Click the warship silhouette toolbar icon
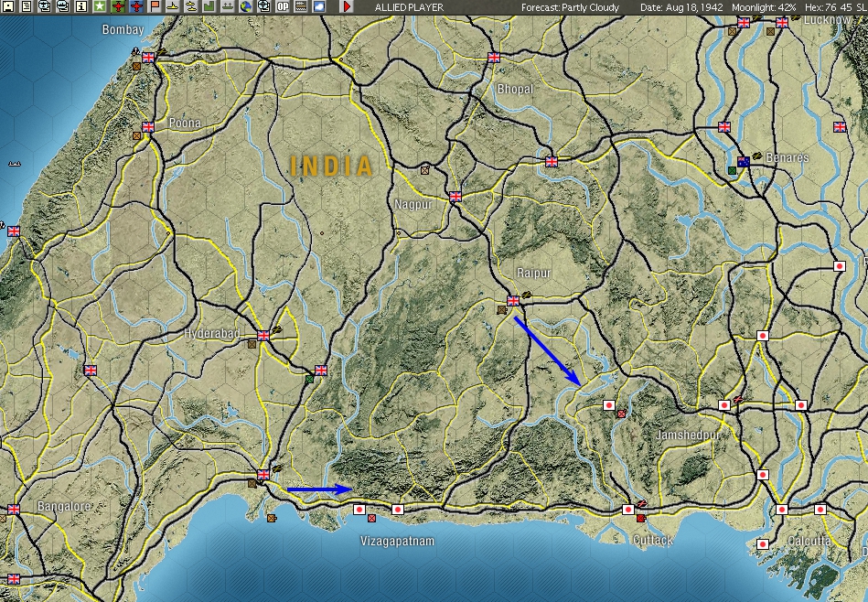868x602 pixels. pyautogui.click(x=228, y=6)
